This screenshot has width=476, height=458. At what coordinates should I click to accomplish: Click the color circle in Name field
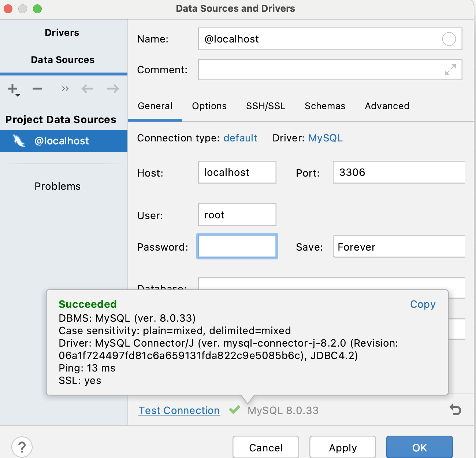tap(449, 39)
